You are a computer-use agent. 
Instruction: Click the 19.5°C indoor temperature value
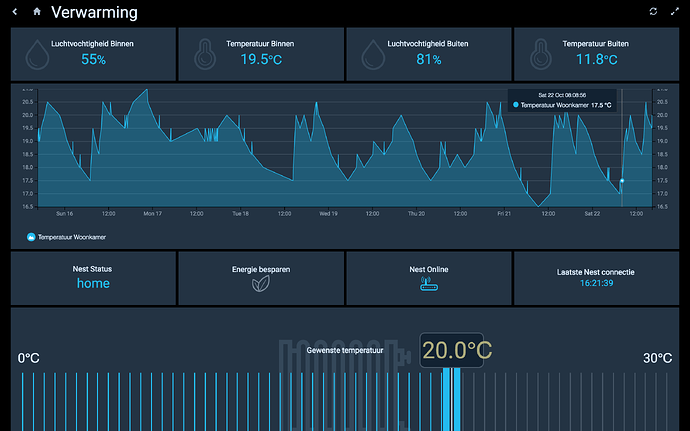point(261,59)
